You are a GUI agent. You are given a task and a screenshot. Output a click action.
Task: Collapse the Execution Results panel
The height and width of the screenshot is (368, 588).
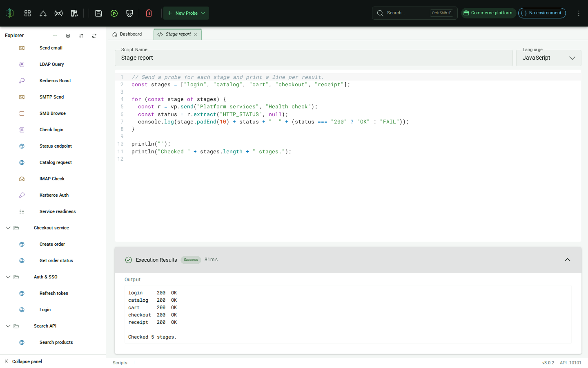(x=567, y=260)
